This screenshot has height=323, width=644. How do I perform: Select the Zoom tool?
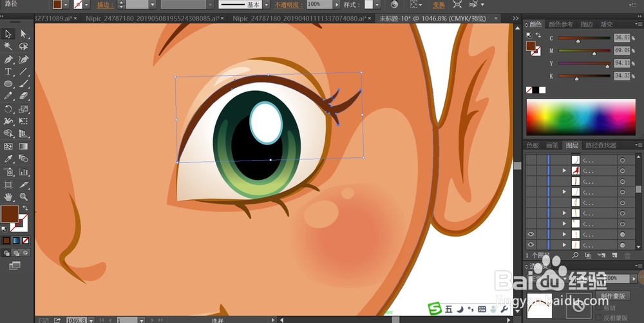point(23,197)
